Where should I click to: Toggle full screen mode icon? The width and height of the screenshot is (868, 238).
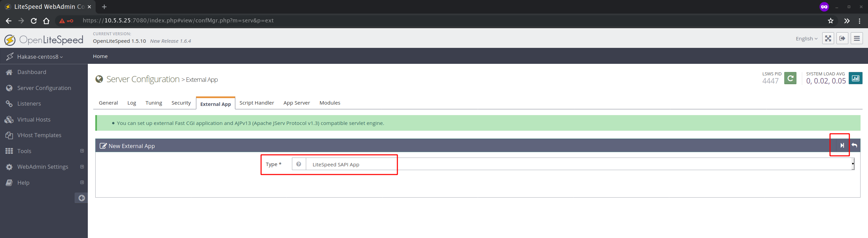pos(828,38)
